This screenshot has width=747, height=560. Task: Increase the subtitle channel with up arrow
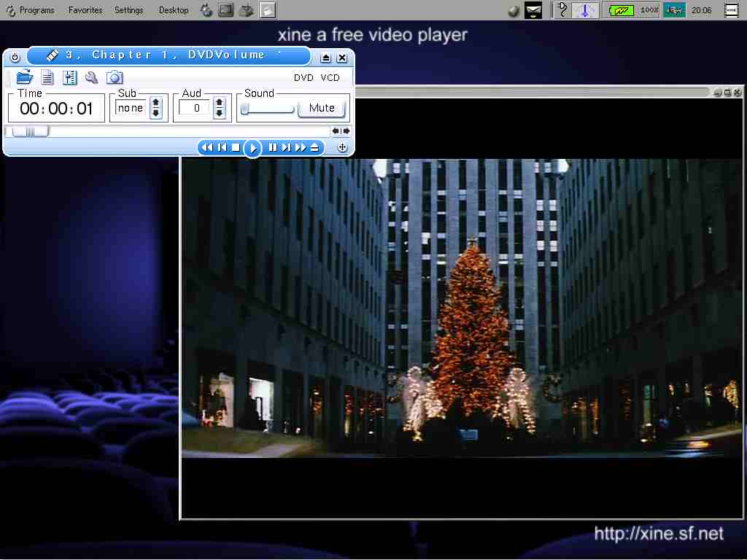(x=155, y=104)
